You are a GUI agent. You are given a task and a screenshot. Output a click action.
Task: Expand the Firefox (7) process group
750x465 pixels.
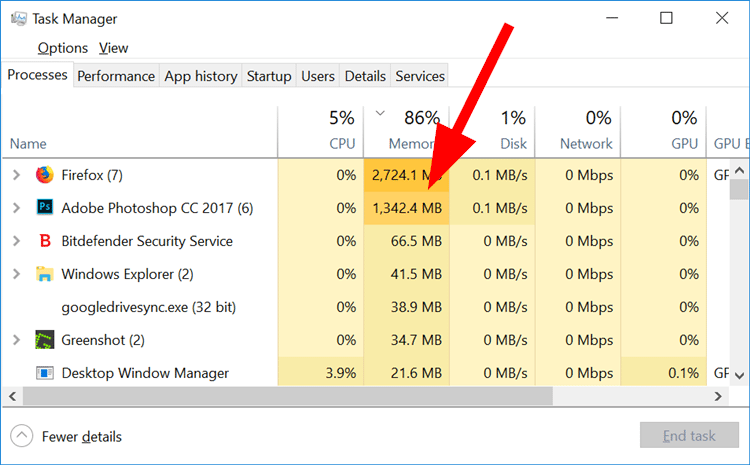click(16, 175)
